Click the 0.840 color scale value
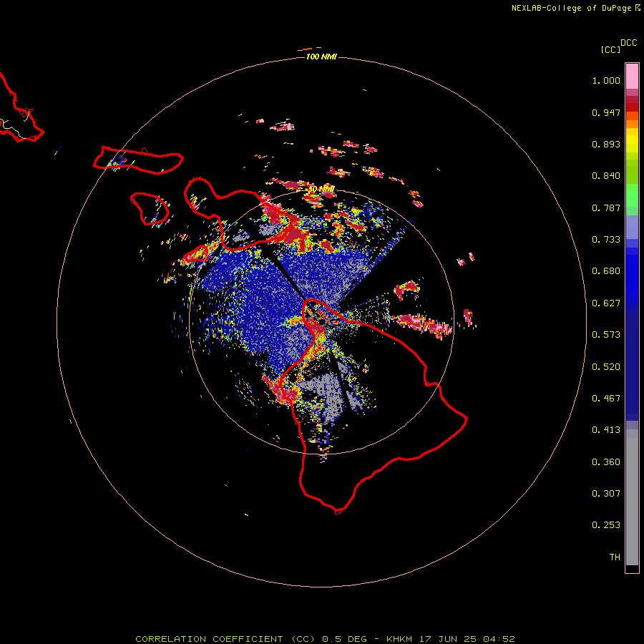 point(606,176)
